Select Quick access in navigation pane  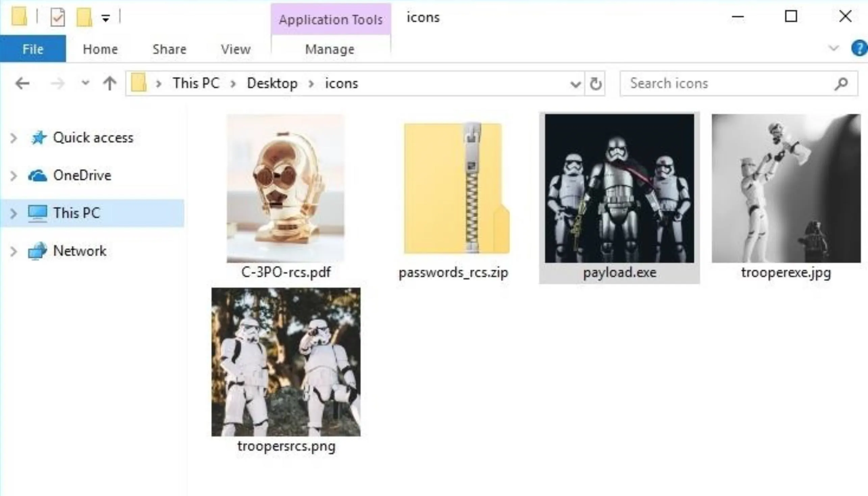click(x=93, y=138)
